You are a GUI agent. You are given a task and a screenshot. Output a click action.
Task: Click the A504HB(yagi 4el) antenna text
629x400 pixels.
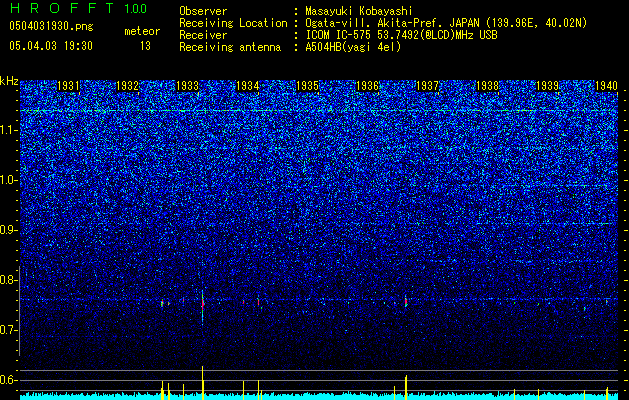click(x=353, y=47)
